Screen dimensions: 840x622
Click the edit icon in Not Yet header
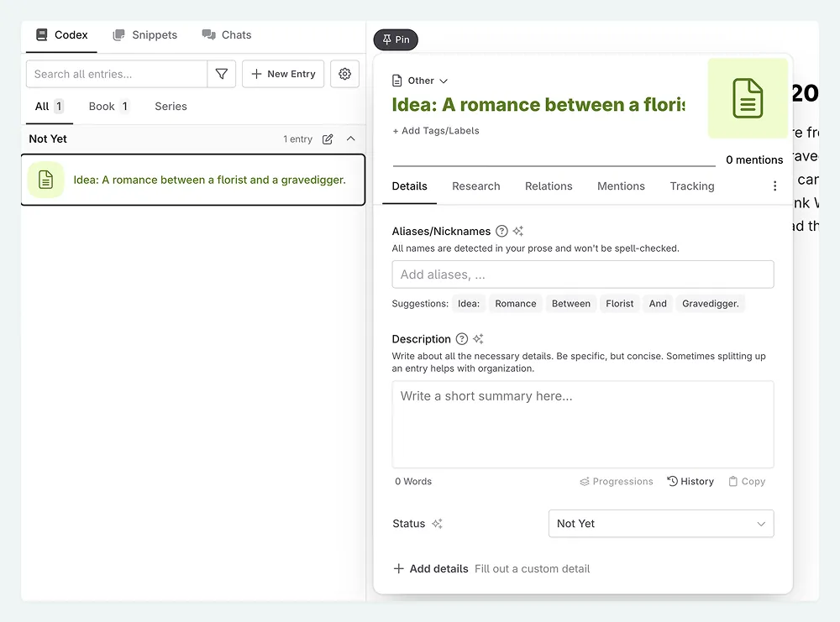coord(328,139)
